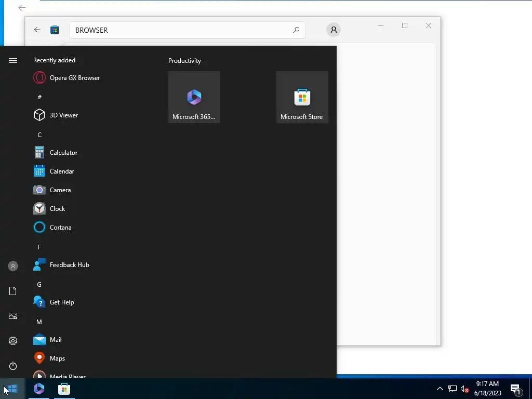Jump to the C letter group
The height and width of the screenshot is (399, 532).
coord(39,135)
